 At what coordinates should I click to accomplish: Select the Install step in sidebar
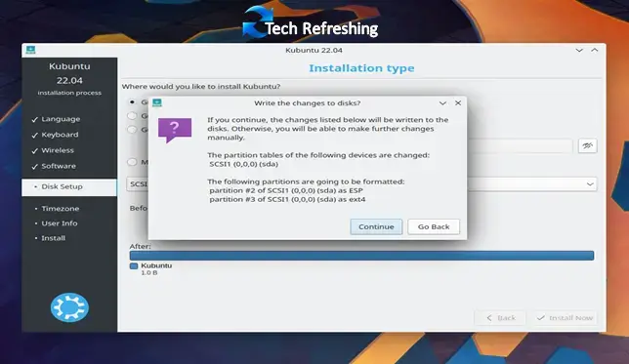coord(53,238)
